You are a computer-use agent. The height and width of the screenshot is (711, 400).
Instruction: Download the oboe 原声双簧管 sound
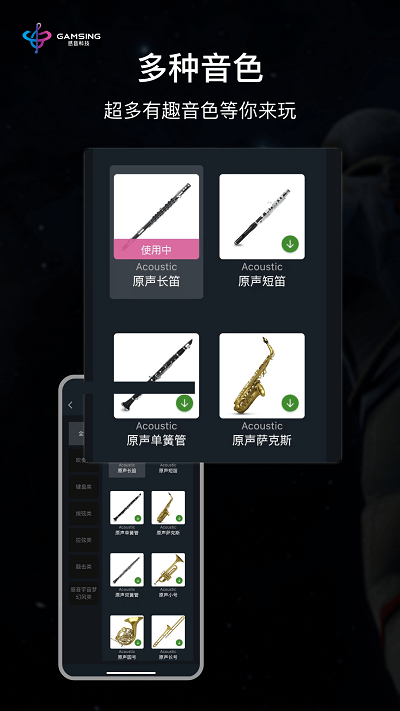click(138, 580)
